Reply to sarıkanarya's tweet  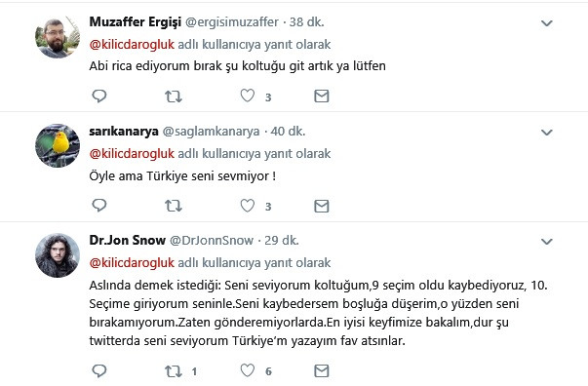pyautogui.click(x=99, y=206)
